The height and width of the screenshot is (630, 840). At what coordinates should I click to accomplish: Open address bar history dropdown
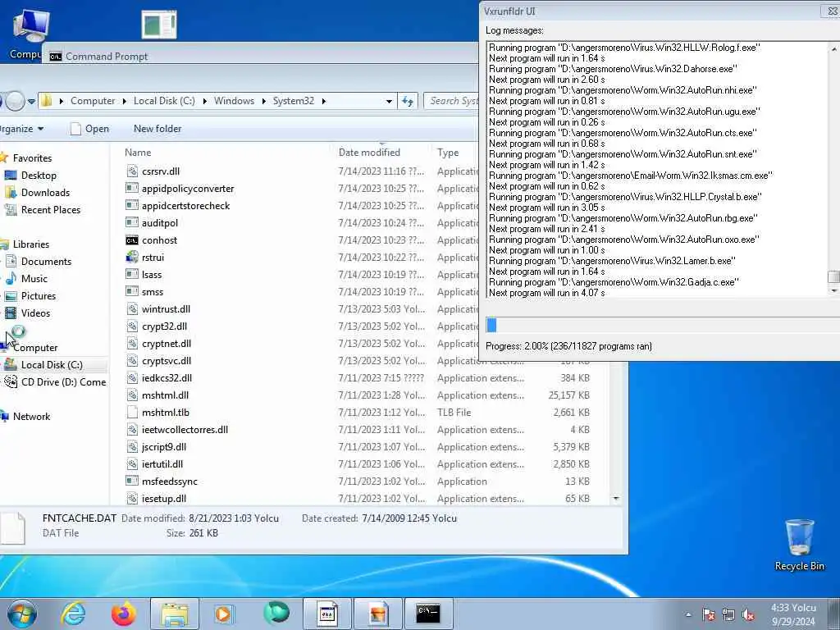[389, 101]
